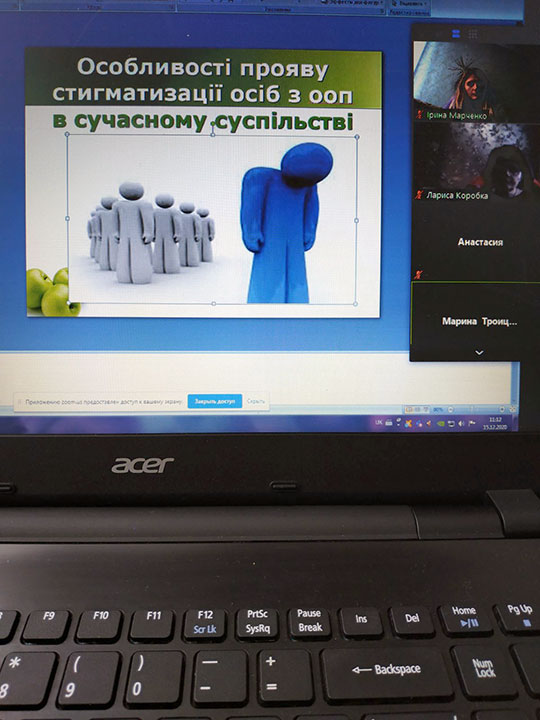Click the slide title text Особливості прояву
This screenshot has height=720, width=540.
(202, 68)
